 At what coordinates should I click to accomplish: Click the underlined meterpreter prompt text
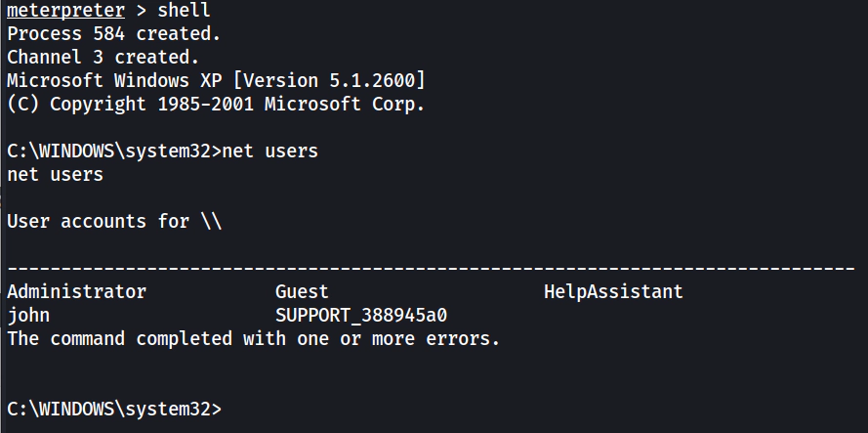(x=65, y=11)
